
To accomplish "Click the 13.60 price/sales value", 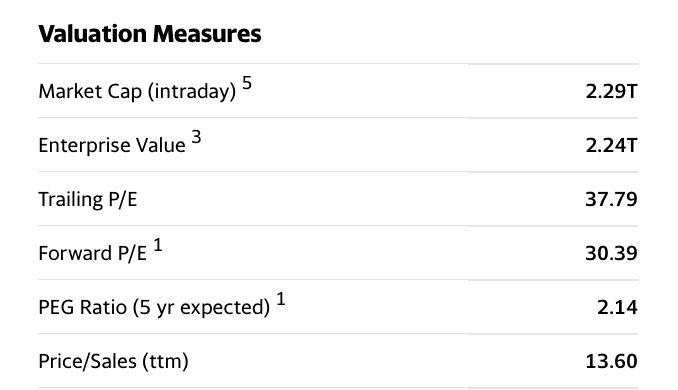I will tap(611, 361).
